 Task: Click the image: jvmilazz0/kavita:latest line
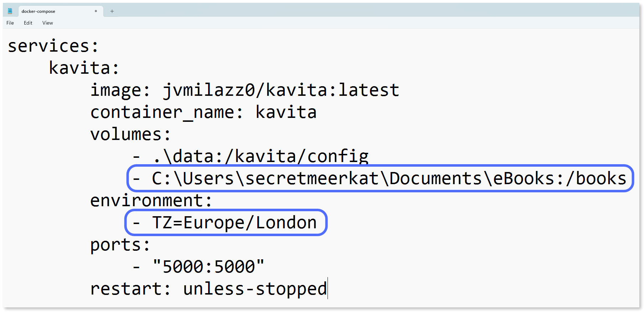[244, 89]
